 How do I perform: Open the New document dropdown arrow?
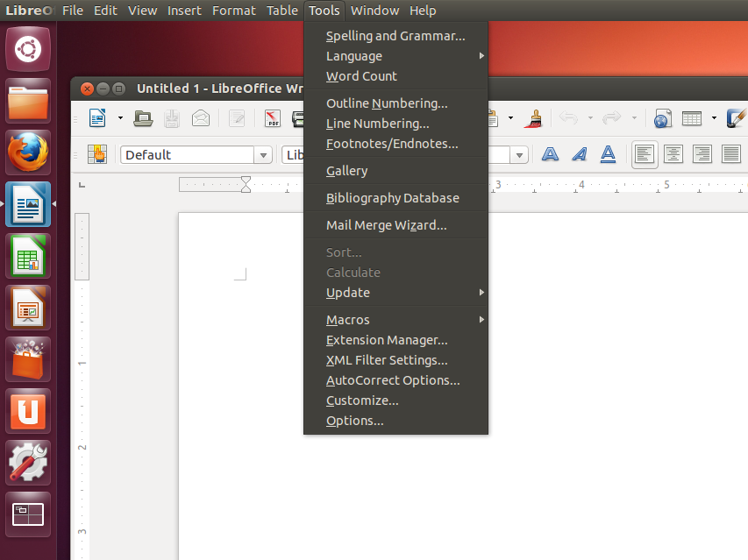pos(120,118)
